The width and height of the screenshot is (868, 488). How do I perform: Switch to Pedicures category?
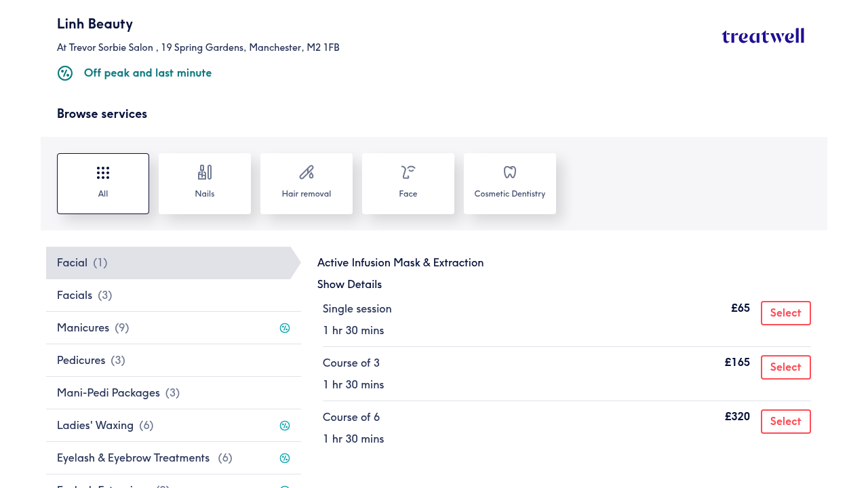(x=91, y=361)
